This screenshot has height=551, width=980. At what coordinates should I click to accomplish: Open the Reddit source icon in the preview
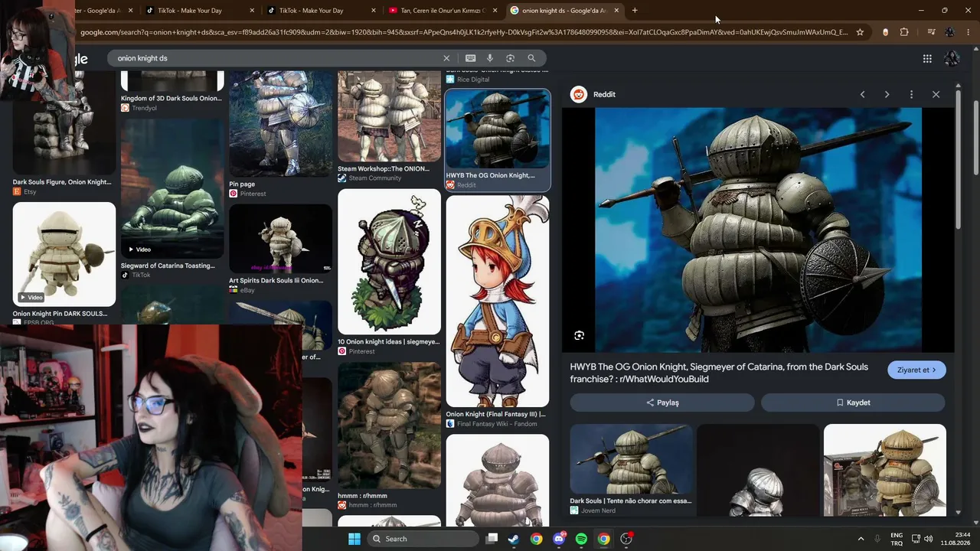click(579, 94)
